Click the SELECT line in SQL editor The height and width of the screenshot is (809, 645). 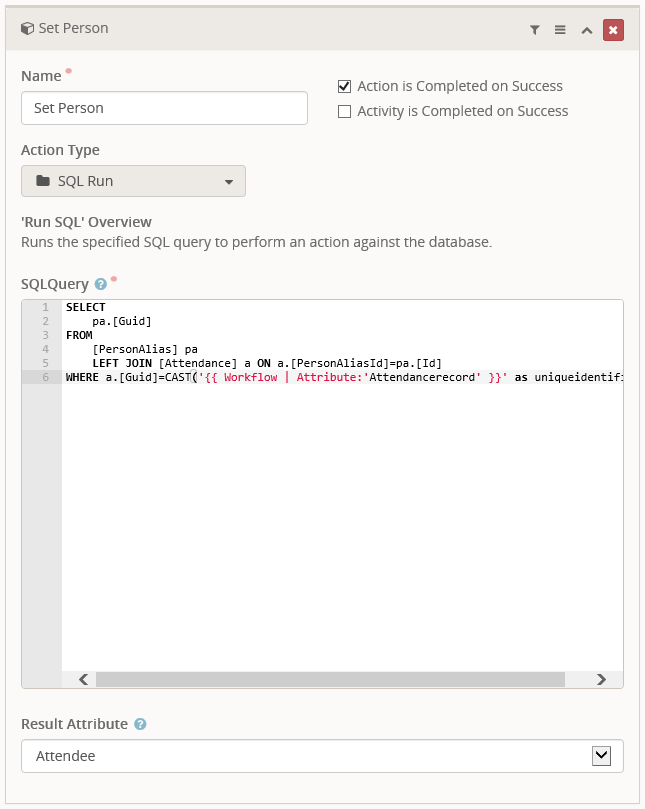[x=343, y=307]
